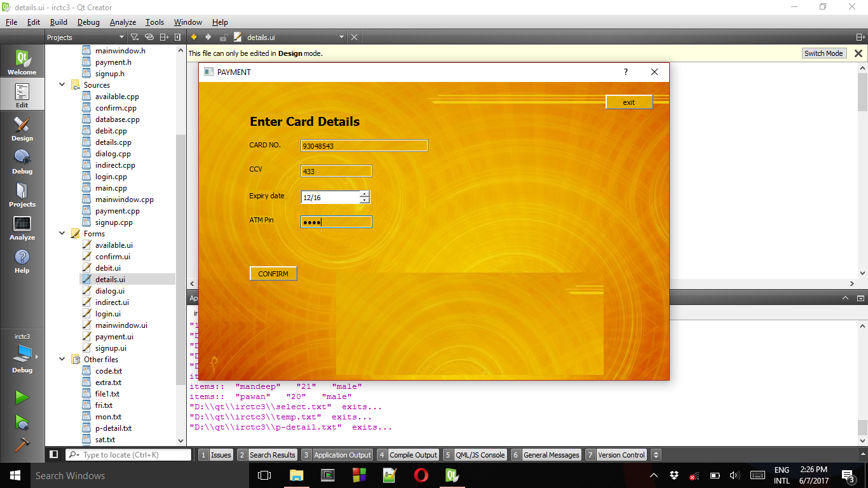Toggle the left sidebar visibility
Screen dimensions: 868x488
point(54,454)
